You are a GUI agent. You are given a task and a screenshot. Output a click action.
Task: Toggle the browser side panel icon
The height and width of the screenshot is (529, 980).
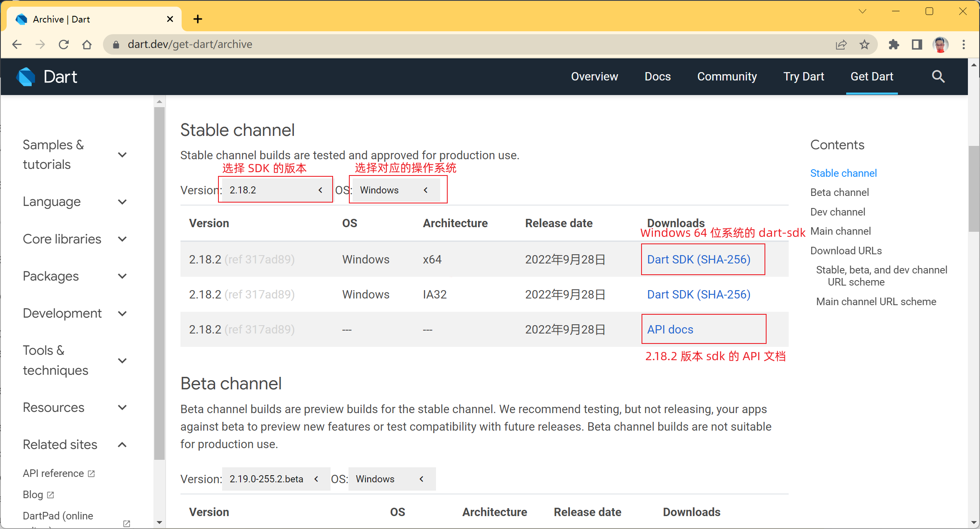(x=917, y=45)
